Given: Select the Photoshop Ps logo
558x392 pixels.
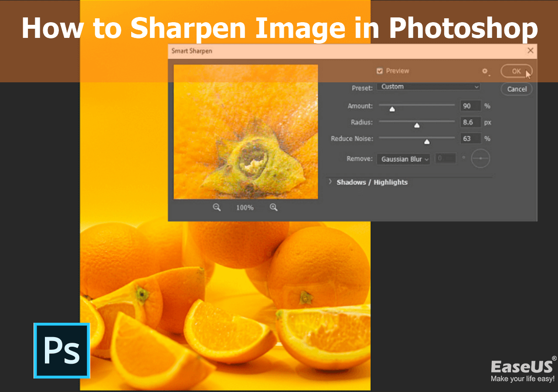Looking at the screenshot, I should coord(61,351).
